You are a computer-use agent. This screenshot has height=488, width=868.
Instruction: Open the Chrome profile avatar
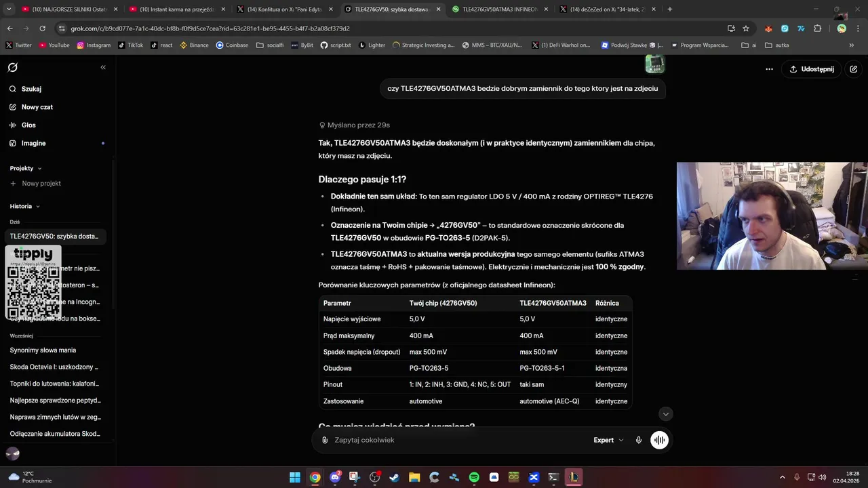842,28
